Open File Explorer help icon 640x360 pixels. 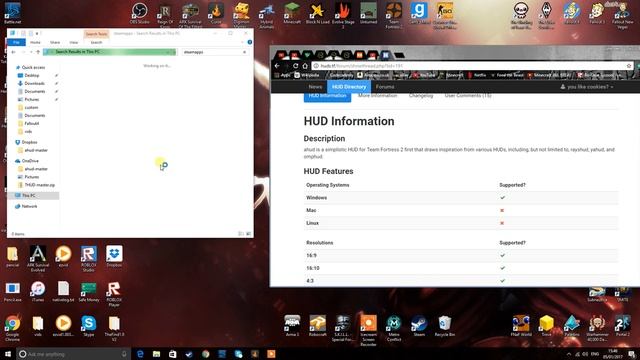click(x=249, y=42)
